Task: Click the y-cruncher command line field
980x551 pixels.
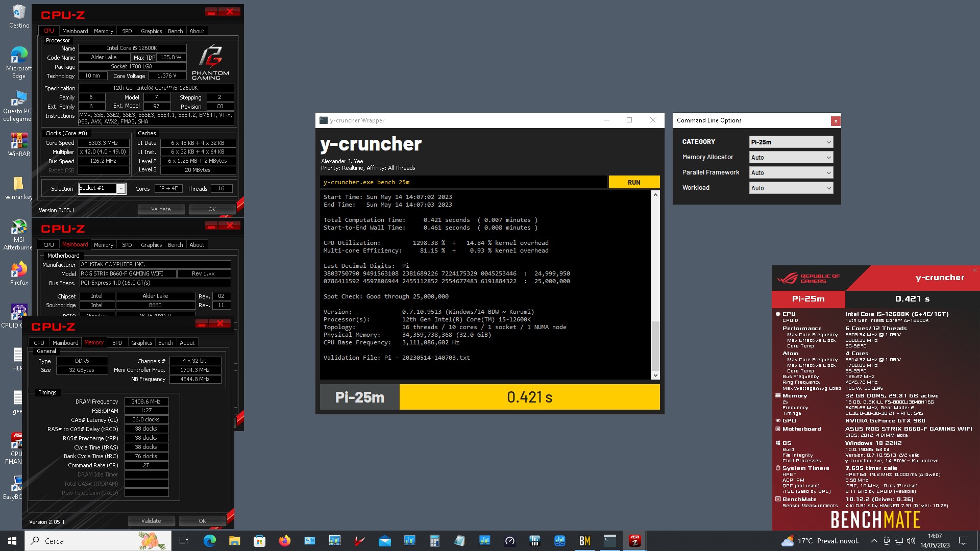Action: pos(463,182)
